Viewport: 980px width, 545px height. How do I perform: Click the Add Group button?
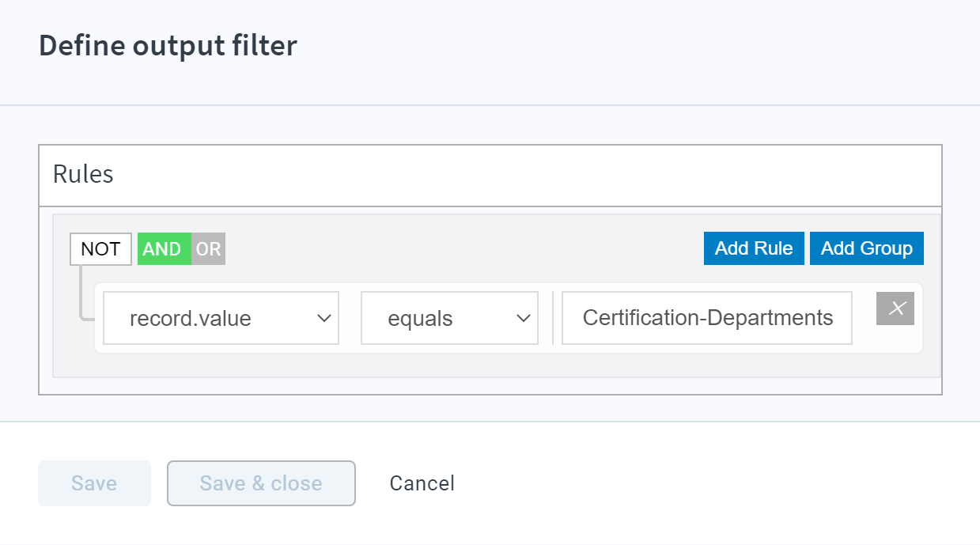pyautogui.click(x=867, y=248)
